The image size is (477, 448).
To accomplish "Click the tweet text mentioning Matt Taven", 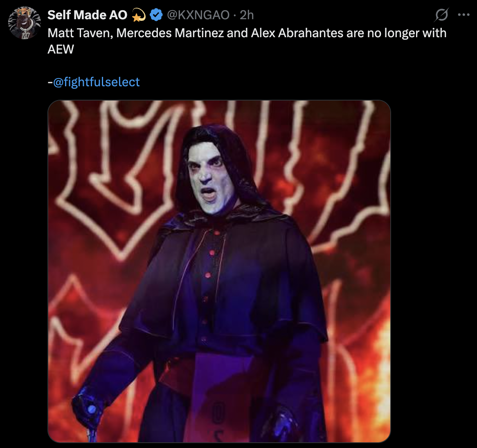I will pos(247,41).
